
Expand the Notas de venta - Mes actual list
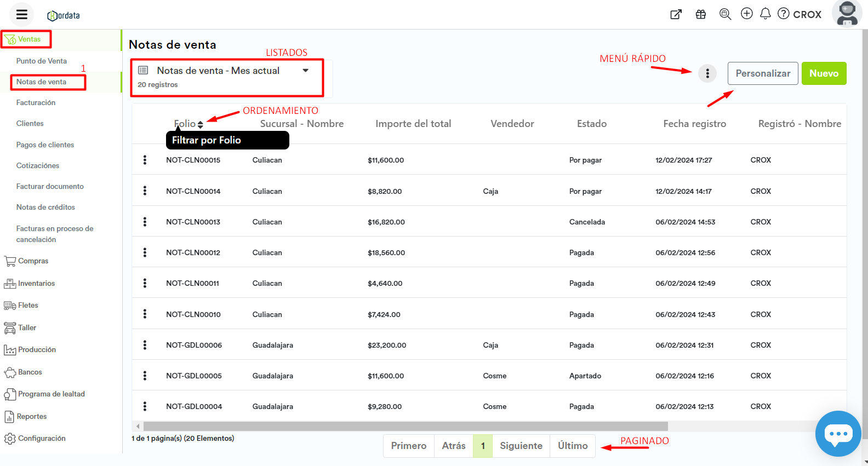click(305, 71)
